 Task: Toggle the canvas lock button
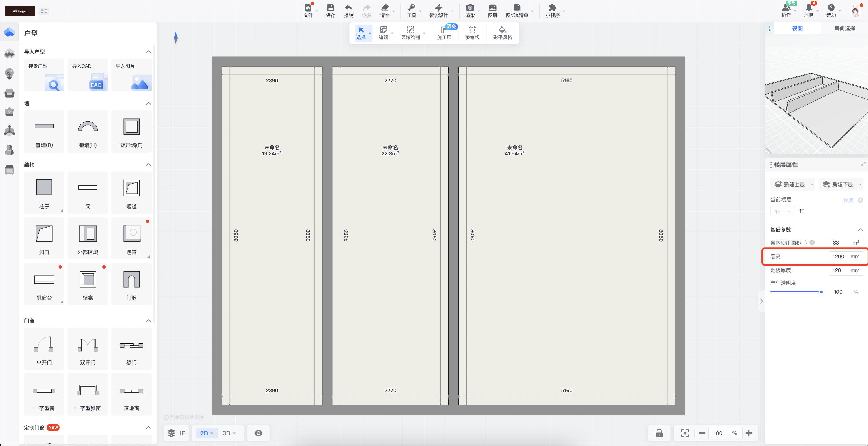(659, 433)
